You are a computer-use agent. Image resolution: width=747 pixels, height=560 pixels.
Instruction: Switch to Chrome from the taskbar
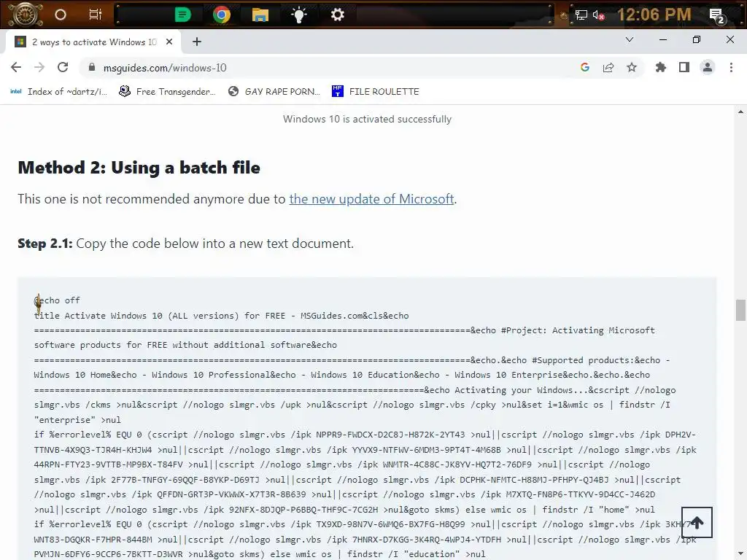222,15
